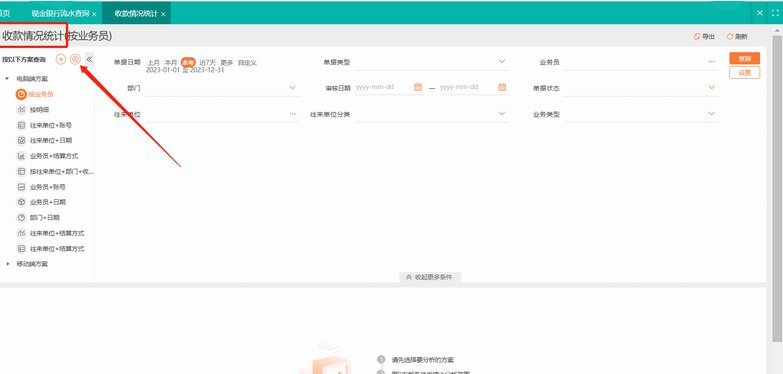
Task: Close the 收款情况统计 tab
Action: [x=163, y=14]
